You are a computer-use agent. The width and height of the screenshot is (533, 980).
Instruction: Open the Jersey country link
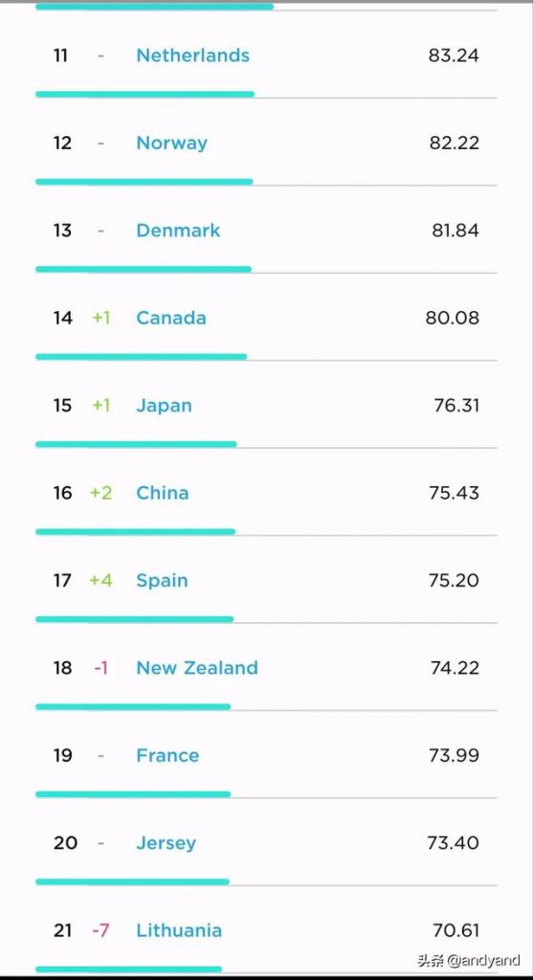tap(167, 843)
